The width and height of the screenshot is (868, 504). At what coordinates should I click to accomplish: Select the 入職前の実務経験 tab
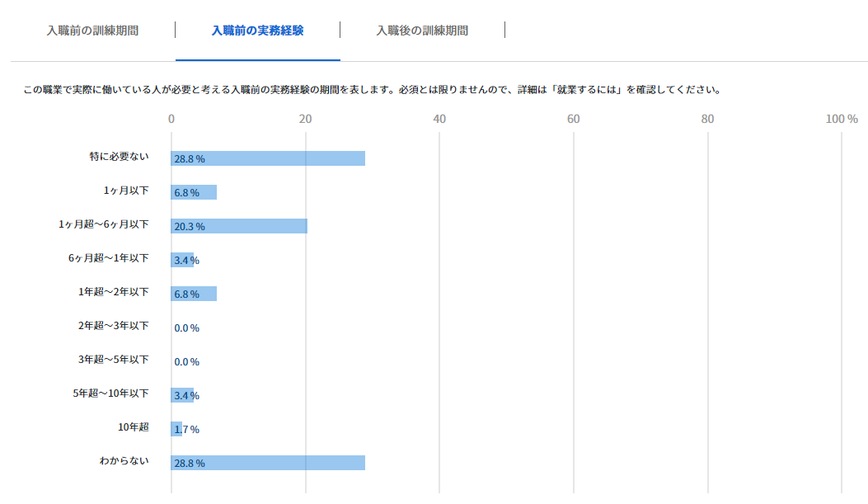coord(257,31)
